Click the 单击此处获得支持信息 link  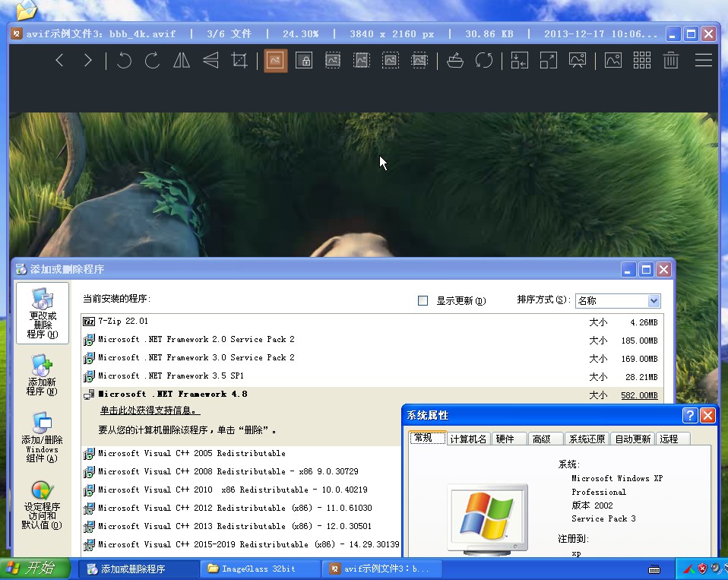[150, 410]
